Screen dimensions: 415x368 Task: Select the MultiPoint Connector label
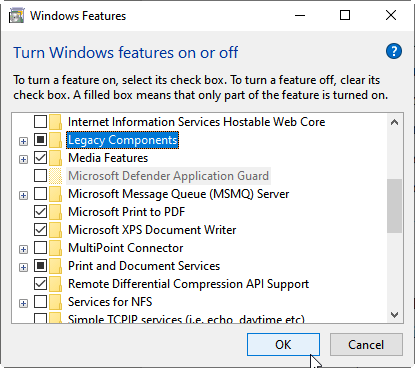point(126,248)
